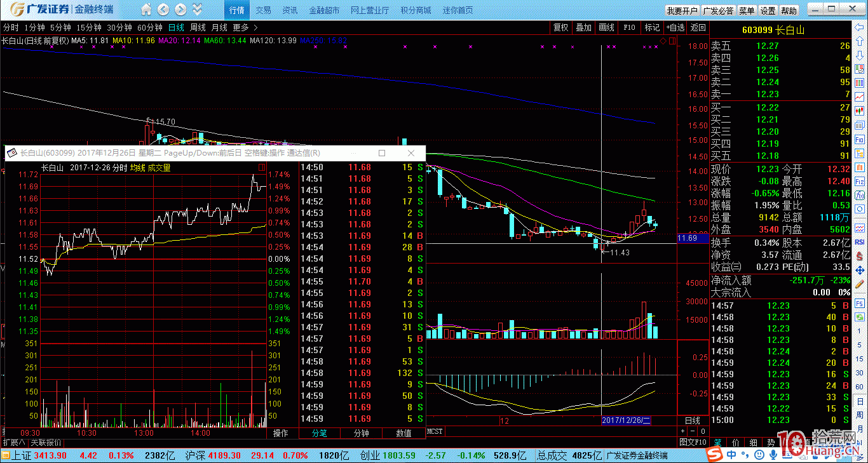This screenshot has height=463, width=868.
Task: Select the pencil drawing icon in sidebar
Action: coord(860,285)
